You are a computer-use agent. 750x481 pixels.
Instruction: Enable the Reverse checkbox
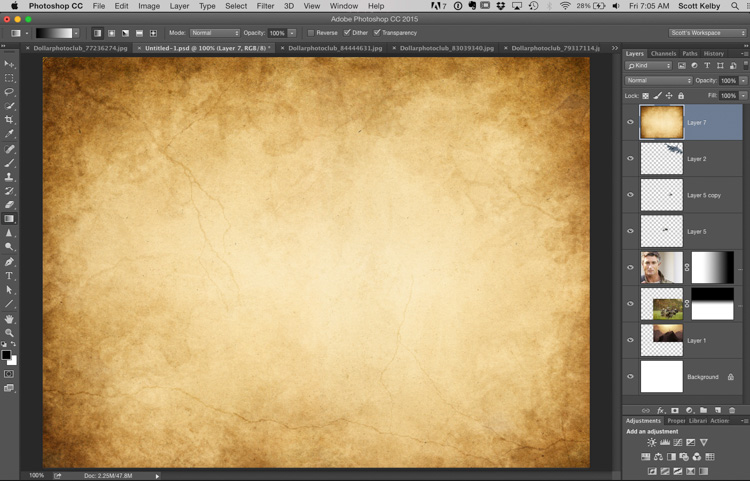(311, 33)
